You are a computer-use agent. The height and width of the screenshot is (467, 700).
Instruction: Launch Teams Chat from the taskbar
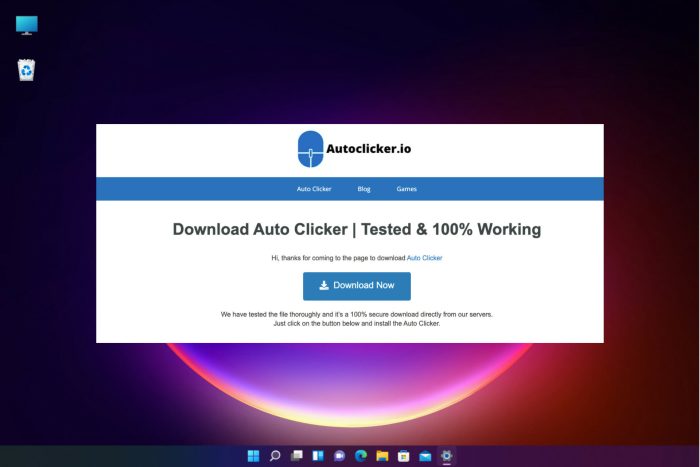[339, 456]
